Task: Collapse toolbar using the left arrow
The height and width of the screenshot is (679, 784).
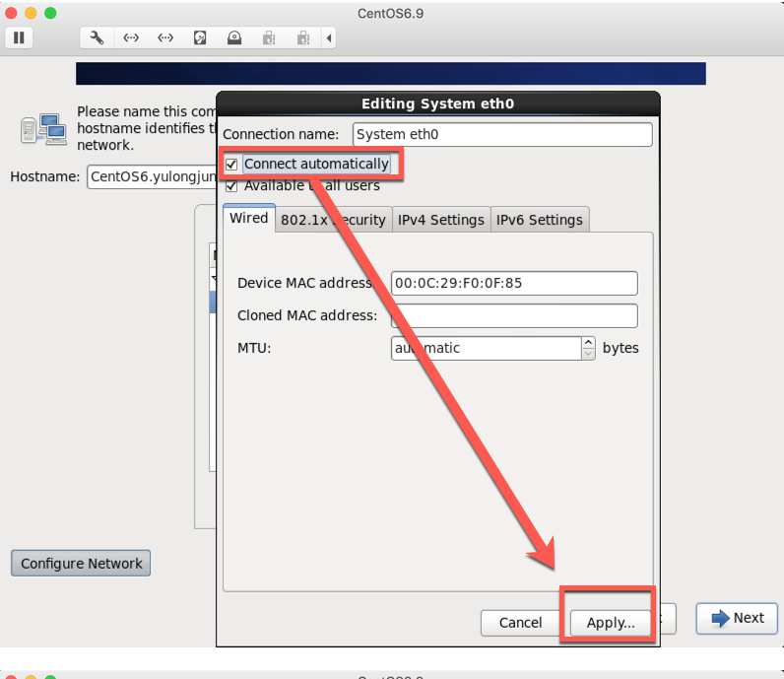Action: pyautogui.click(x=328, y=37)
